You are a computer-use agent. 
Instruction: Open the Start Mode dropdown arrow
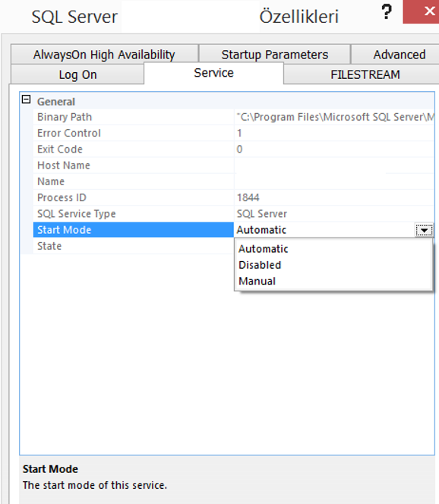click(x=425, y=230)
